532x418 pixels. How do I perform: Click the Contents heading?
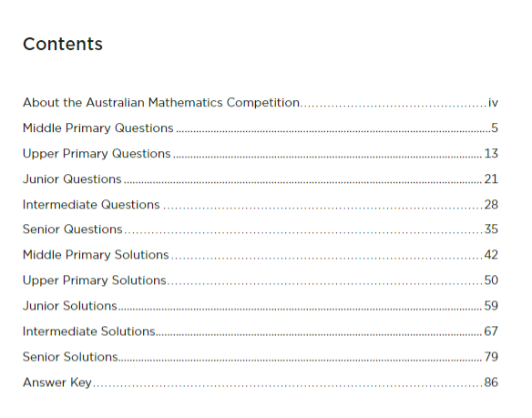tap(63, 44)
